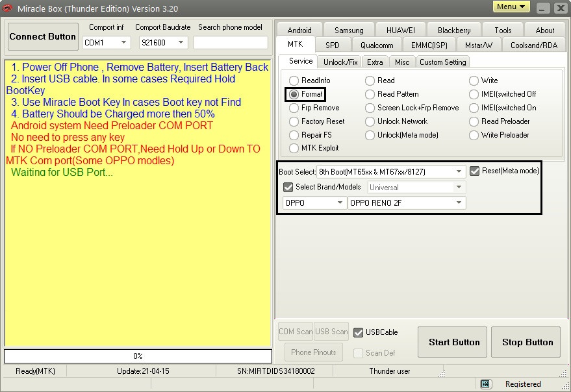This screenshot has width=571, height=392.
Task: Select the Mstar/W tab
Action: point(479,45)
